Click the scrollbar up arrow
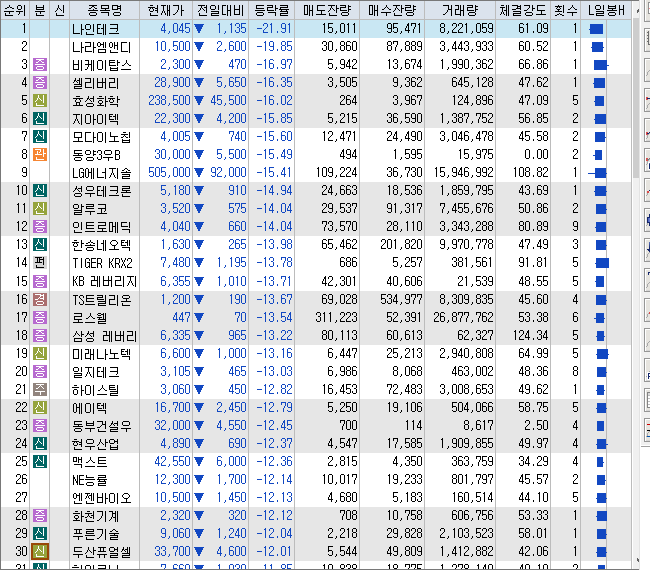This screenshot has height=570, width=650. tap(638, 9)
